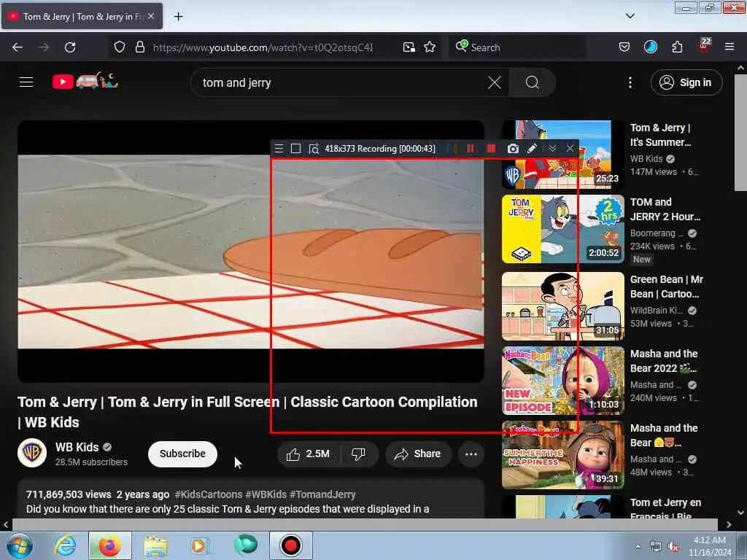This screenshot has width=747, height=560.
Task: Open the WB Kids channel name link
Action: [x=77, y=447]
